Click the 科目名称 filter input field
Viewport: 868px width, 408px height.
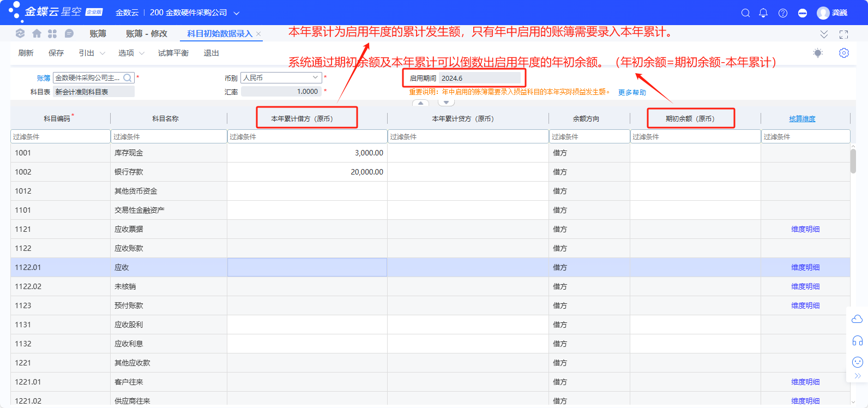pos(169,136)
